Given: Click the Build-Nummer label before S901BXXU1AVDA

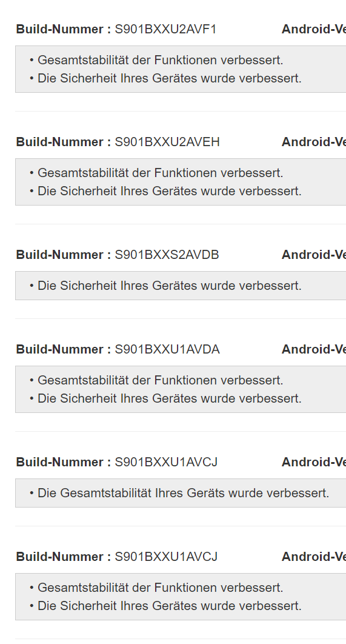Looking at the screenshot, I should pos(64,349).
